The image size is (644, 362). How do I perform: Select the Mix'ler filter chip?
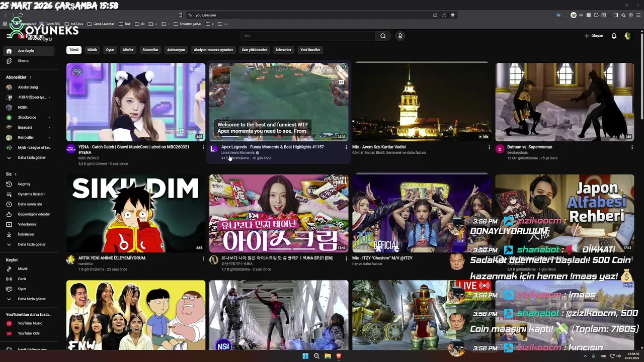128,50
